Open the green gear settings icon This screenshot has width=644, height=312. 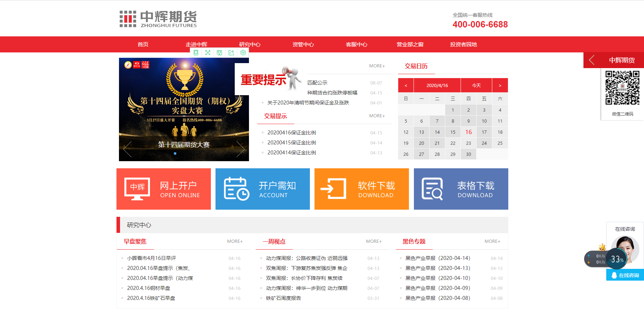[243, 53]
